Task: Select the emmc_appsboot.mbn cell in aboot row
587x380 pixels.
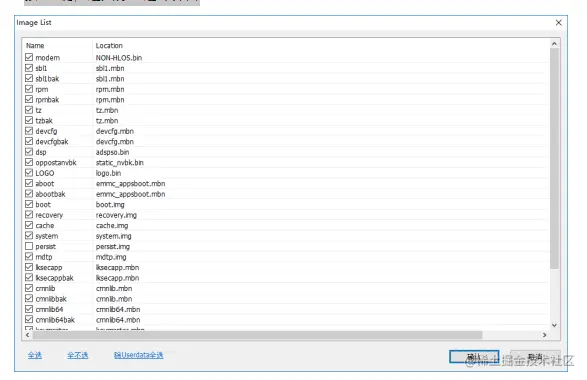Action: [130, 183]
